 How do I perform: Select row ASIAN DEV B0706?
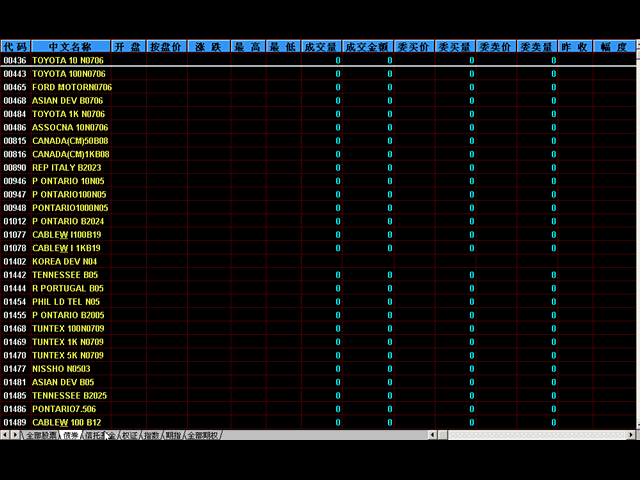(x=318, y=101)
